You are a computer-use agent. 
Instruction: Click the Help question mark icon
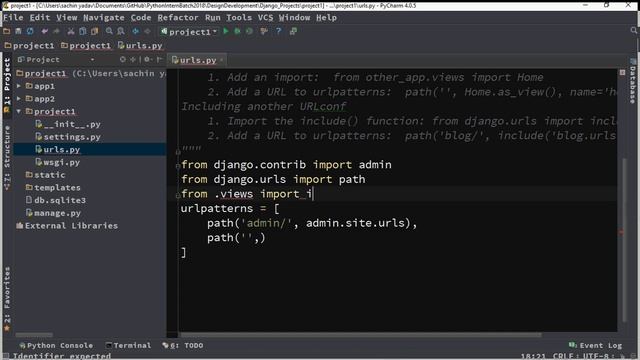tap(278, 31)
